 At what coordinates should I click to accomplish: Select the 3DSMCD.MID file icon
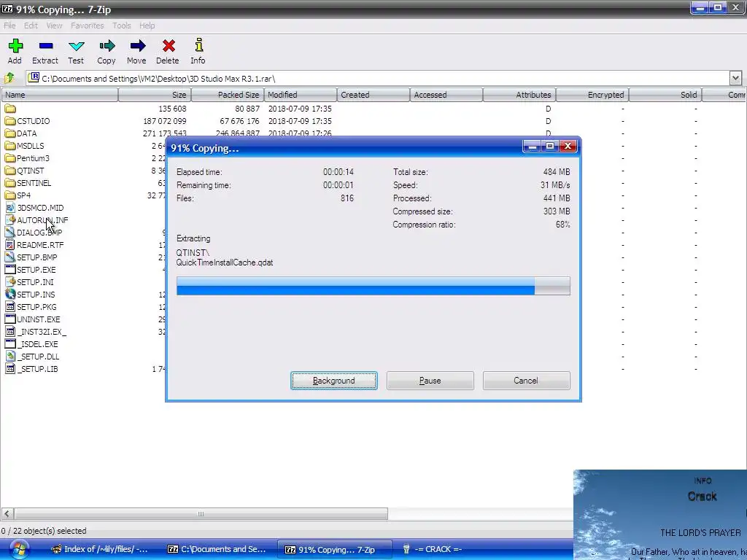click(x=10, y=208)
